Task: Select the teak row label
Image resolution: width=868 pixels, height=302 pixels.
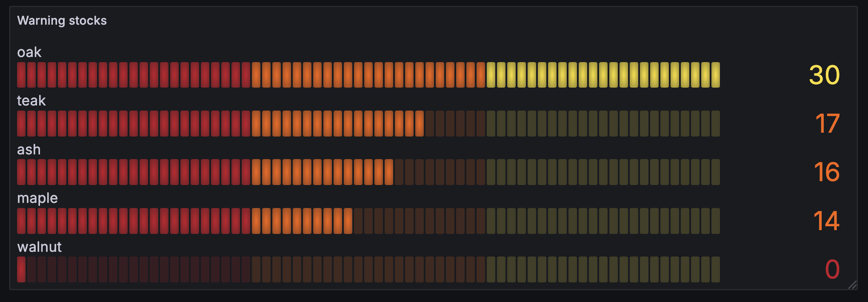Action: tap(31, 101)
